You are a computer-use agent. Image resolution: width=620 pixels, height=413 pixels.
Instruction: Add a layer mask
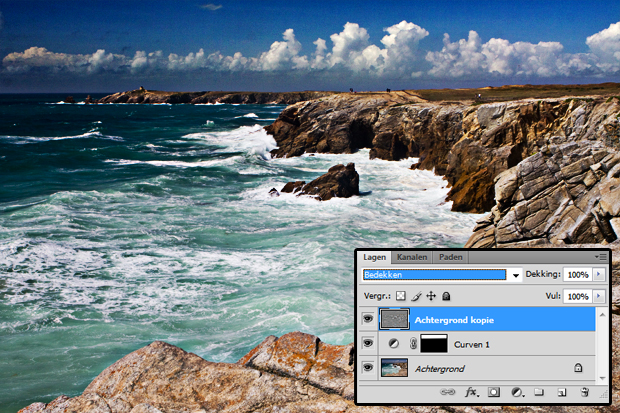(493, 392)
